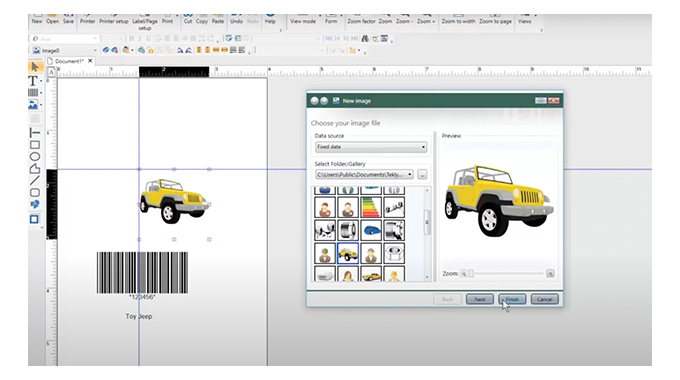Select the blue shapes tool in left toolbar
This screenshot has width=680, height=380.
(35, 204)
